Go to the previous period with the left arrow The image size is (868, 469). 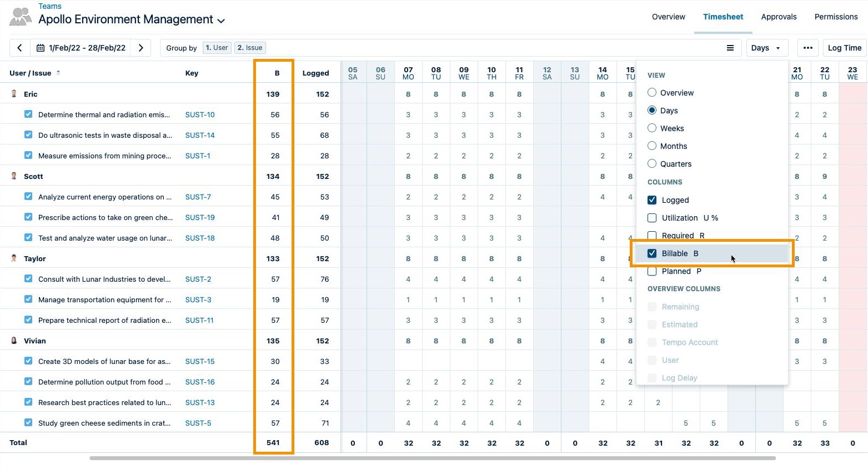(20, 48)
